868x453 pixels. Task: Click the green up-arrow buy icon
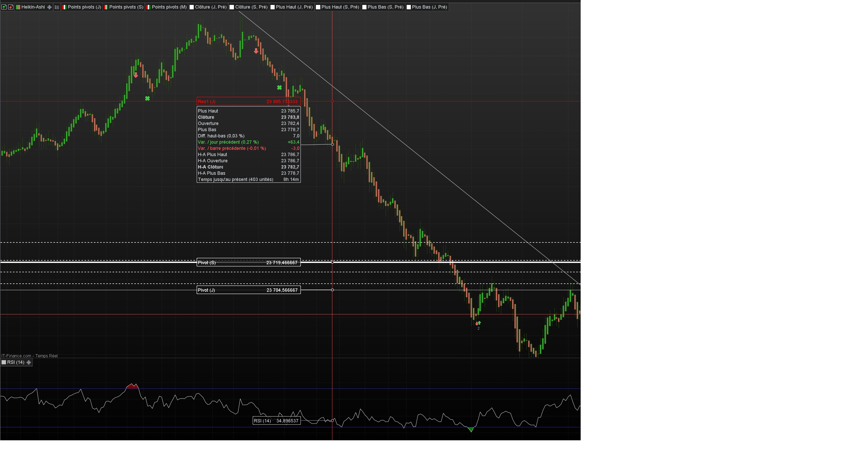click(x=4, y=7)
